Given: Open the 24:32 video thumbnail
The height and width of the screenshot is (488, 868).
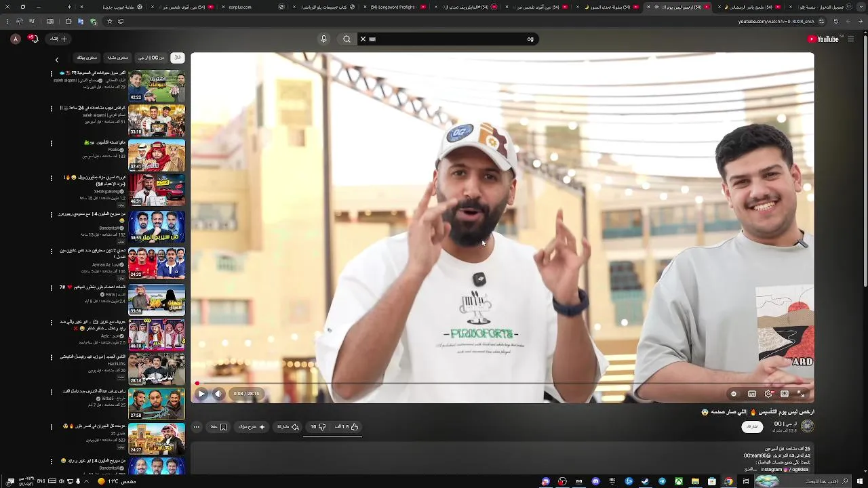Looking at the screenshot, I should [157, 263].
